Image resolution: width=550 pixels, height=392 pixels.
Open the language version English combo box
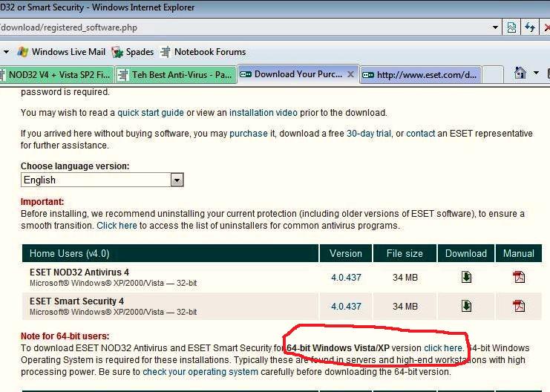click(x=102, y=180)
